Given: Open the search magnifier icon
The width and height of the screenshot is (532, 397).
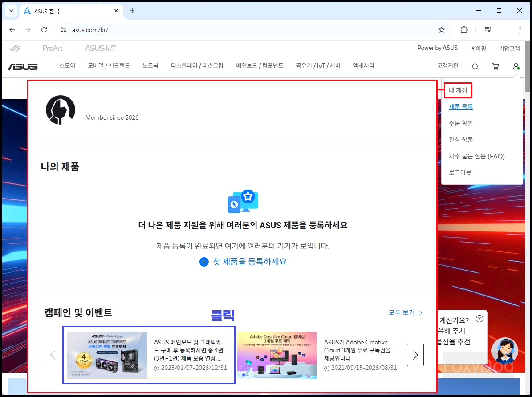Looking at the screenshot, I should point(475,66).
